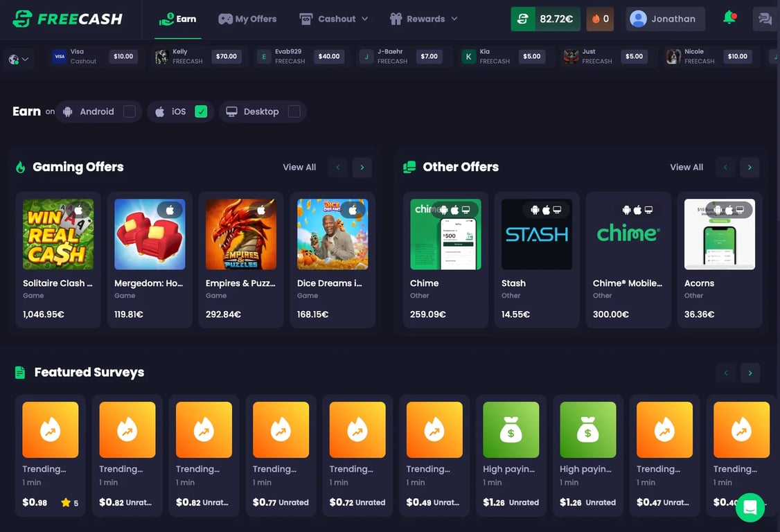Open the Stash offer thumbnail
Image resolution: width=780 pixels, height=532 pixels.
coord(537,234)
